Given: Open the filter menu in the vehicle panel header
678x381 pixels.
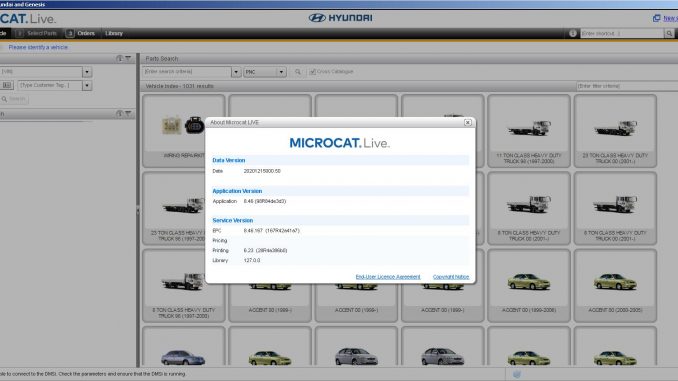Looking at the screenshot, I should click(128, 58).
